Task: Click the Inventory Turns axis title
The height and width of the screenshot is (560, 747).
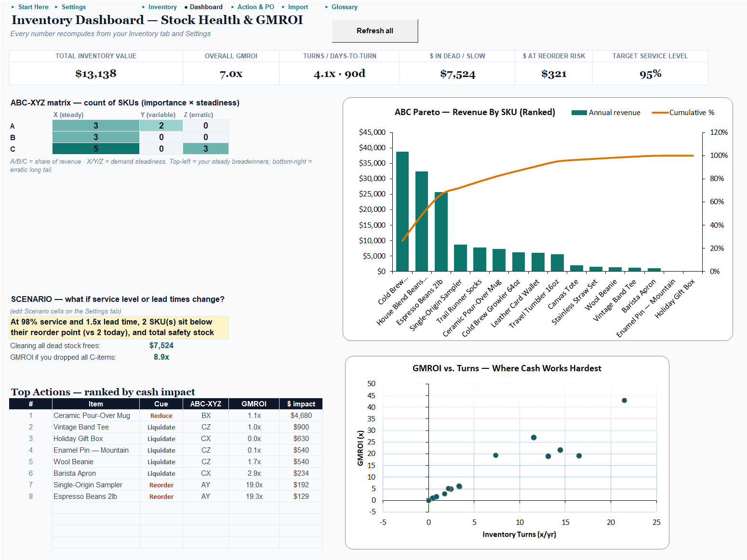Action: pyautogui.click(x=519, y=534)
